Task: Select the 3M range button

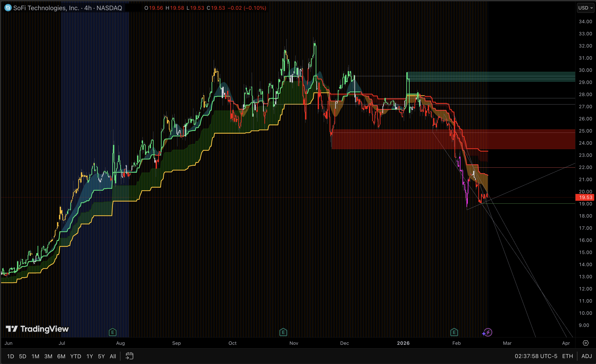Action: pyautogui.click(x=48, y=356)
